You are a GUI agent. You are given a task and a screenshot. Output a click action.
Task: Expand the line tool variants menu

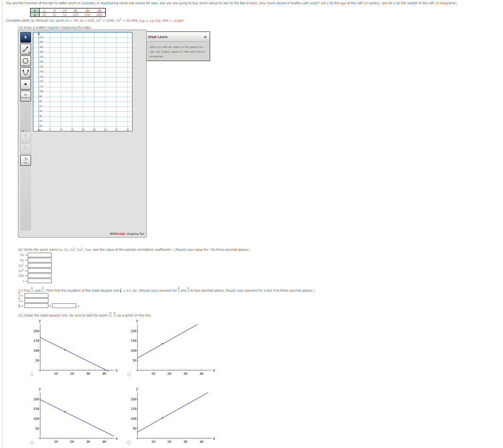point(29,52)
